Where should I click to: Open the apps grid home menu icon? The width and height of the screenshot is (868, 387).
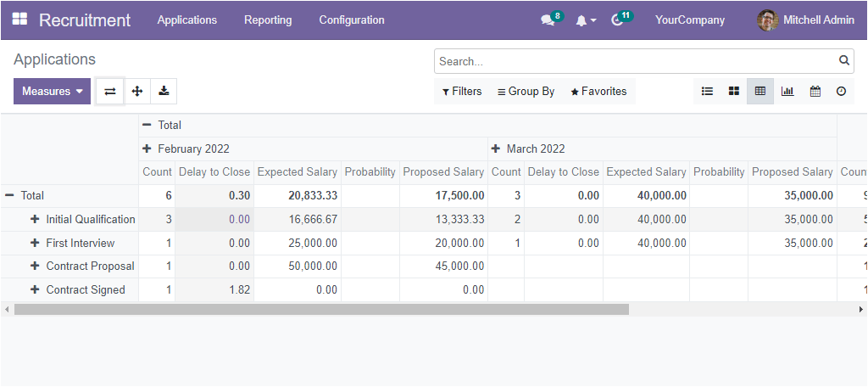19,20
